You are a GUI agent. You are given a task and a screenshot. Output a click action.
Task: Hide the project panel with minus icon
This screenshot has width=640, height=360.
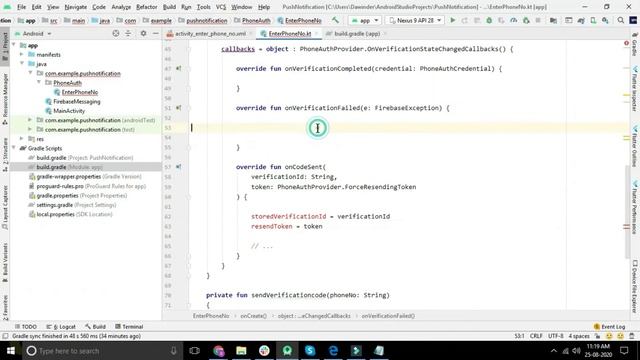click(x=156, y=33)
